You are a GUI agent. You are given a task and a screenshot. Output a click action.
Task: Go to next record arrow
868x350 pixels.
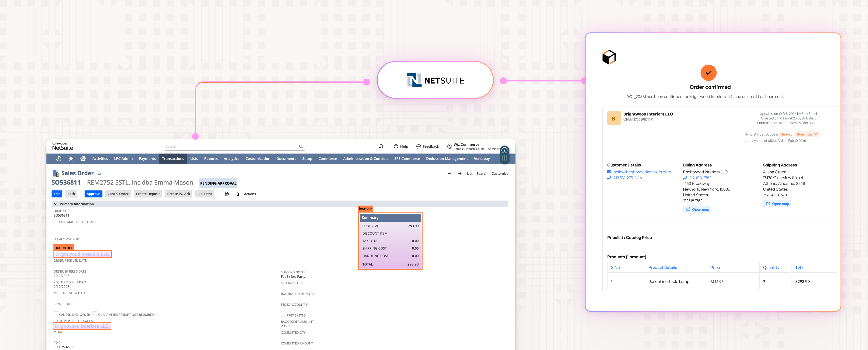(460, 174)
